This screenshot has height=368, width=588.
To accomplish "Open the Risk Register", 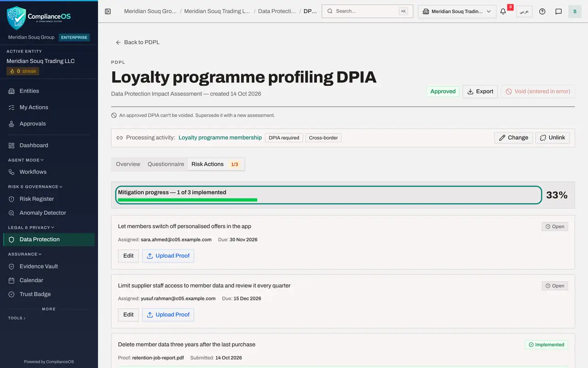I will tap(49, 199).
